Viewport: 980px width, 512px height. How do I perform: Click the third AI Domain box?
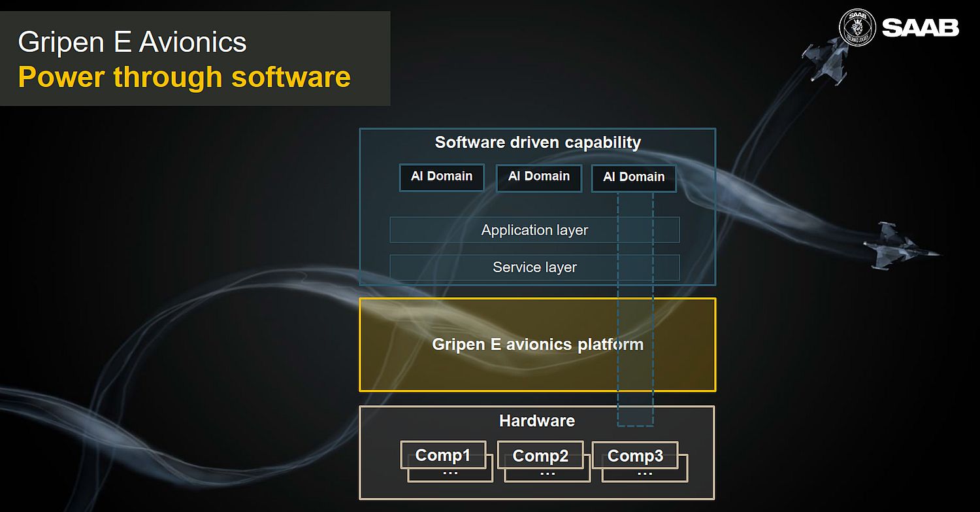634,178
